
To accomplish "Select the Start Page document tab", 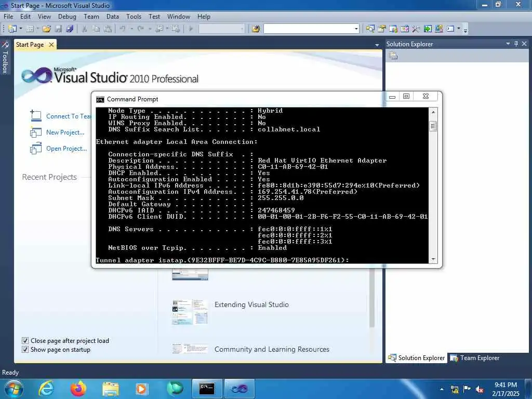I will click(30, 45).
